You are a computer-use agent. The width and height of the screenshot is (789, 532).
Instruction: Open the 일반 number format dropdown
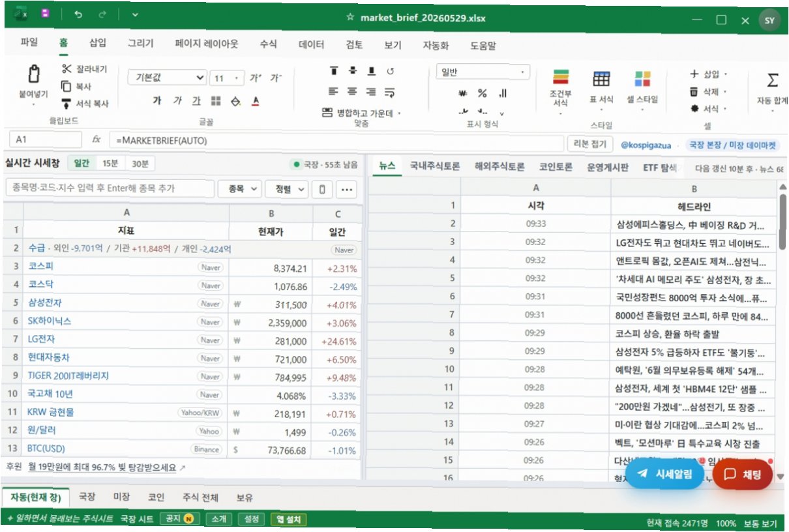coord(483,72)
